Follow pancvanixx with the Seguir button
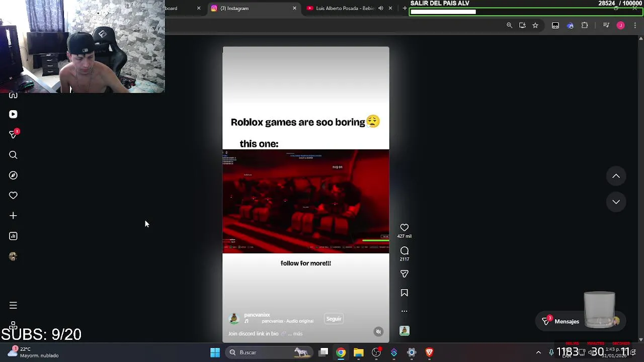The image size is (644, 362). coord(334,319)
